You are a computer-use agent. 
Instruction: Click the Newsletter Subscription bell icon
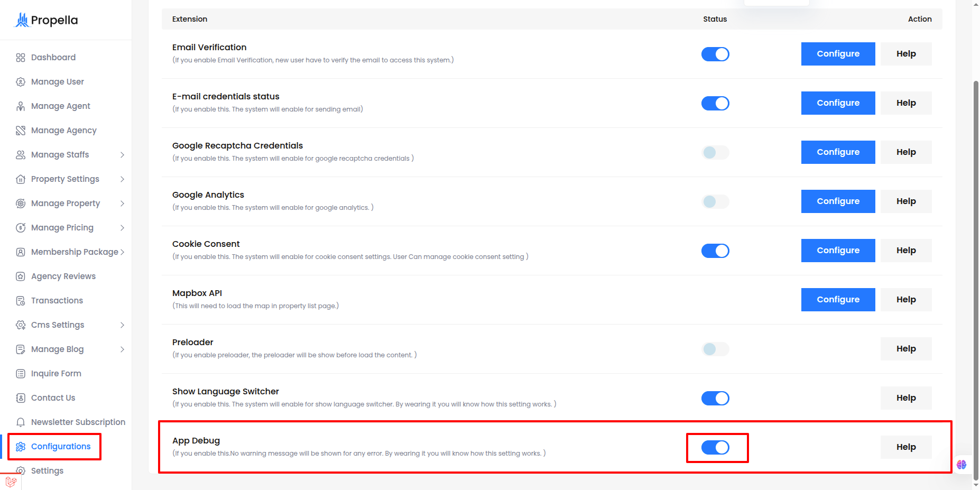click(x=21, y=422)
